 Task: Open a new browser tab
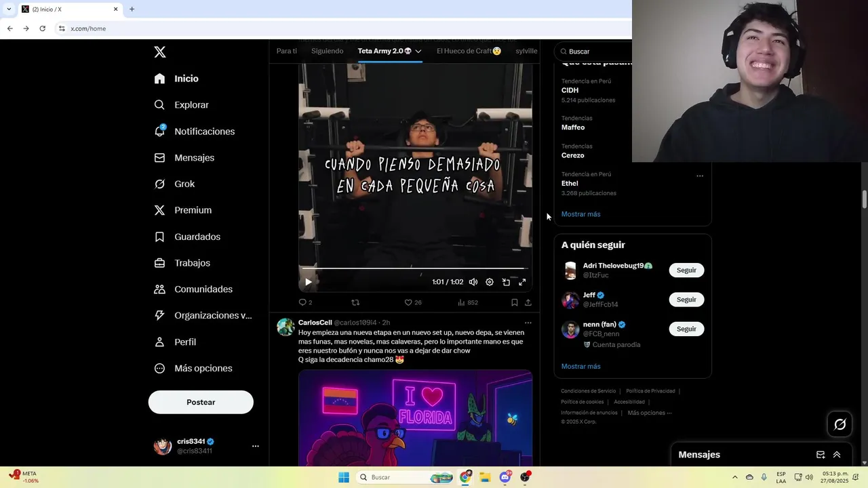132,9
